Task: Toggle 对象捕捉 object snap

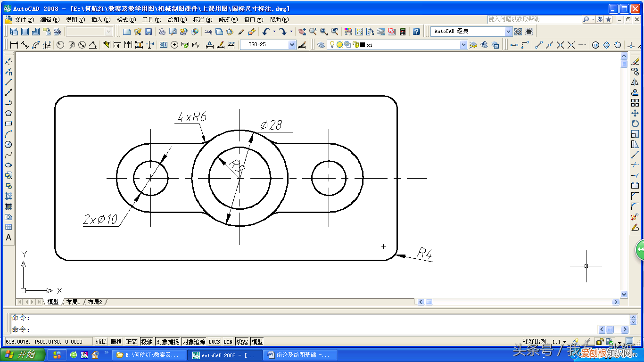Action: tap(167, 342)
